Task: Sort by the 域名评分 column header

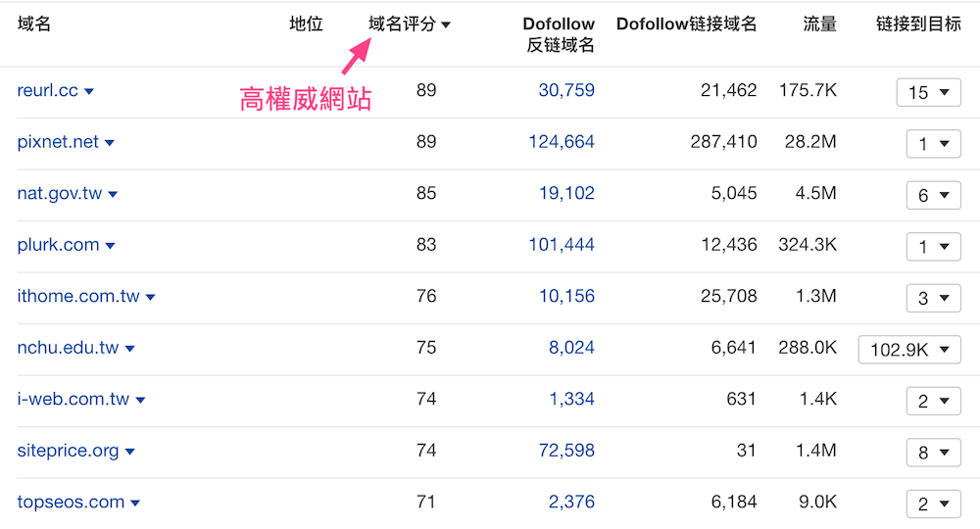Action: click(x=409, y=24)
